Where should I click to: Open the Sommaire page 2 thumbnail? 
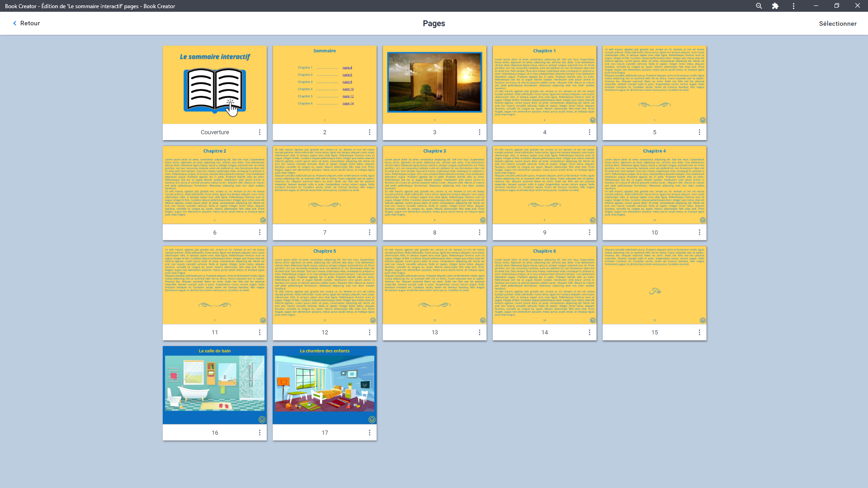[x=325, y=84]
